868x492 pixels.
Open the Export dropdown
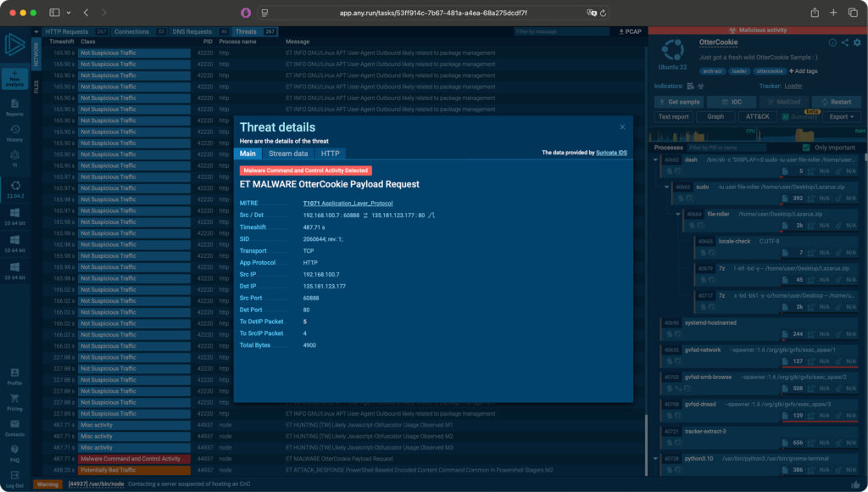[842, 117]
